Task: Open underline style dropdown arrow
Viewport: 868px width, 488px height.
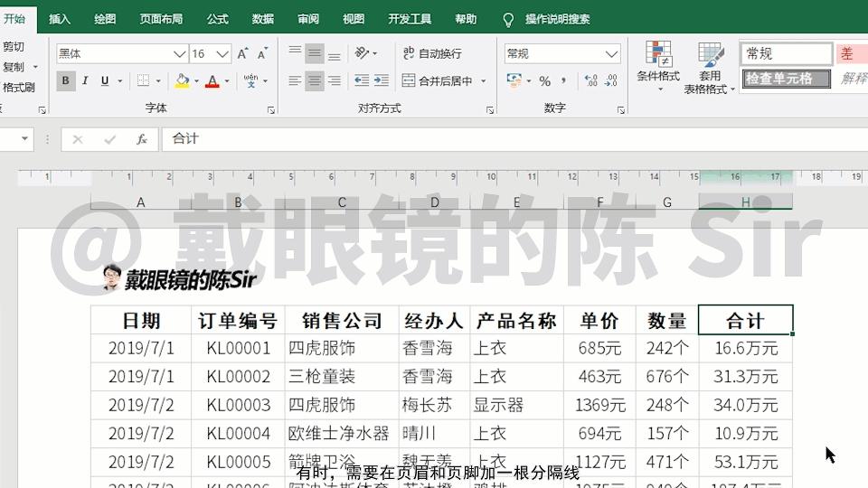Action: (119, 80)
